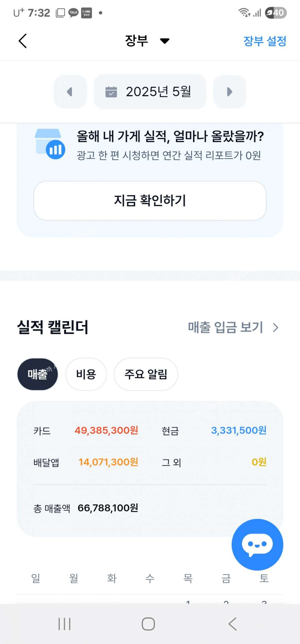
Task: Open 장부 설정 settings link
Action: (264, 41)
